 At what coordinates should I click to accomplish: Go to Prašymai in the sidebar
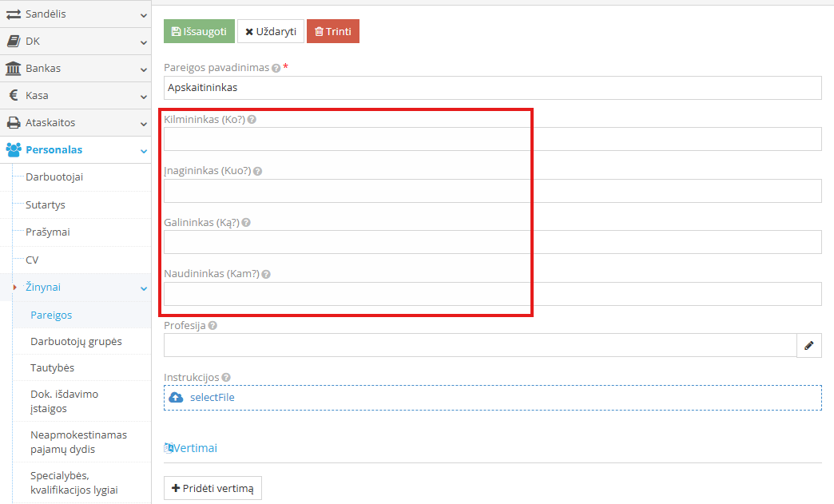point(48,232)
